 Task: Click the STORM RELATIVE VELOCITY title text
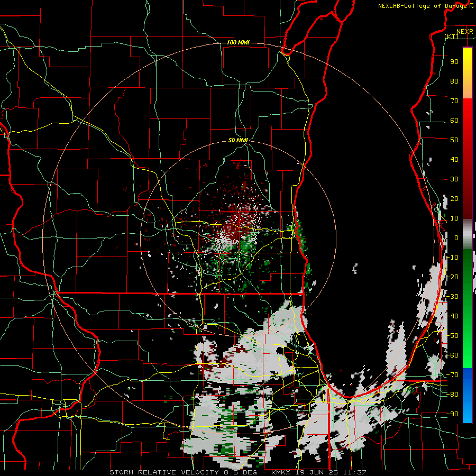[x=164, y=472]
